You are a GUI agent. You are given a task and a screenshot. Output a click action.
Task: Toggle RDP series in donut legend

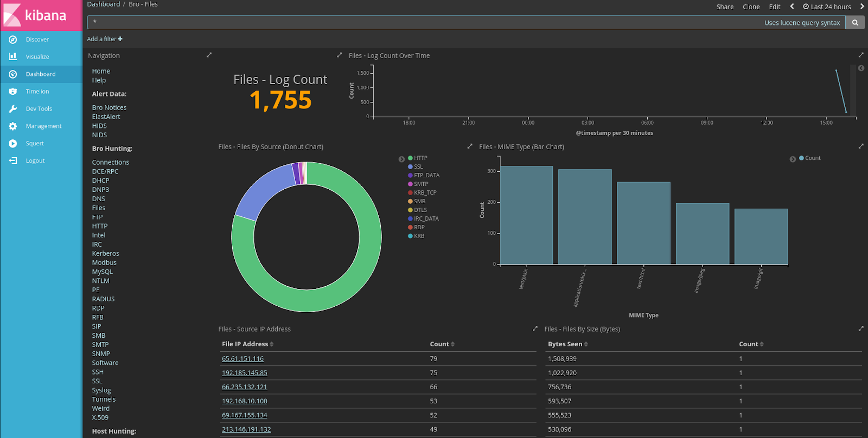(417, 228)
